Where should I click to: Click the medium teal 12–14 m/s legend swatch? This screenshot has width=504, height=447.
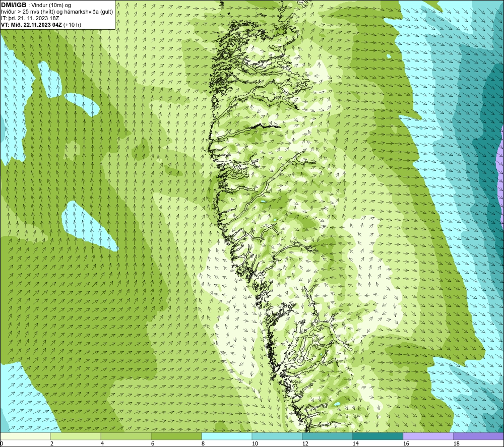[x=327, y=436]
